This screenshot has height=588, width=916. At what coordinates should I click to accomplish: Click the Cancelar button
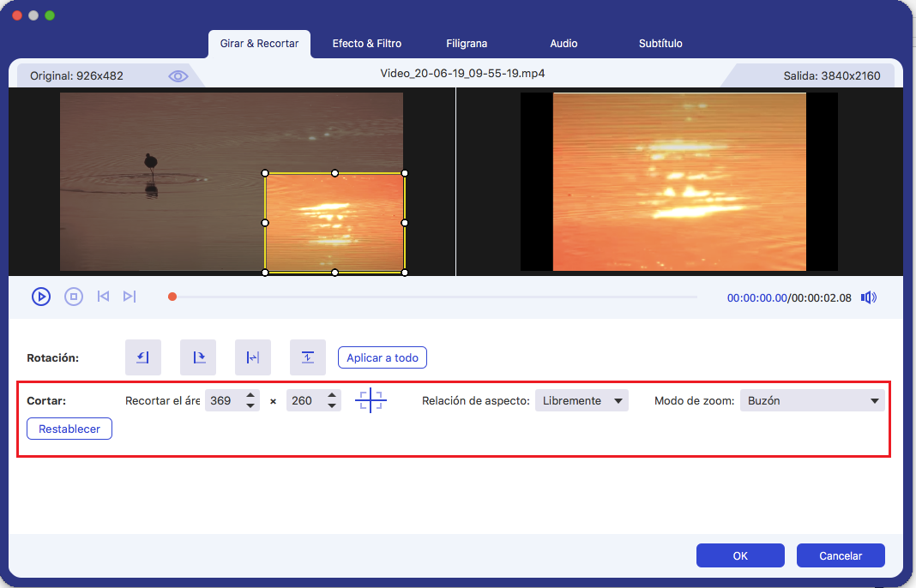(841, 556)
